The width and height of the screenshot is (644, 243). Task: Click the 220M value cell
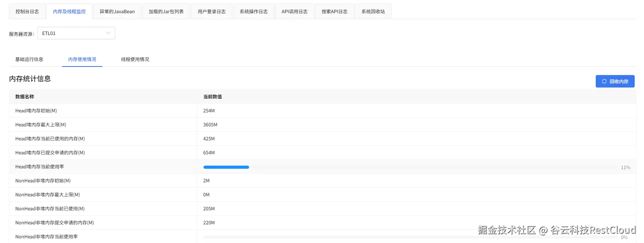[x=416, y=223]
